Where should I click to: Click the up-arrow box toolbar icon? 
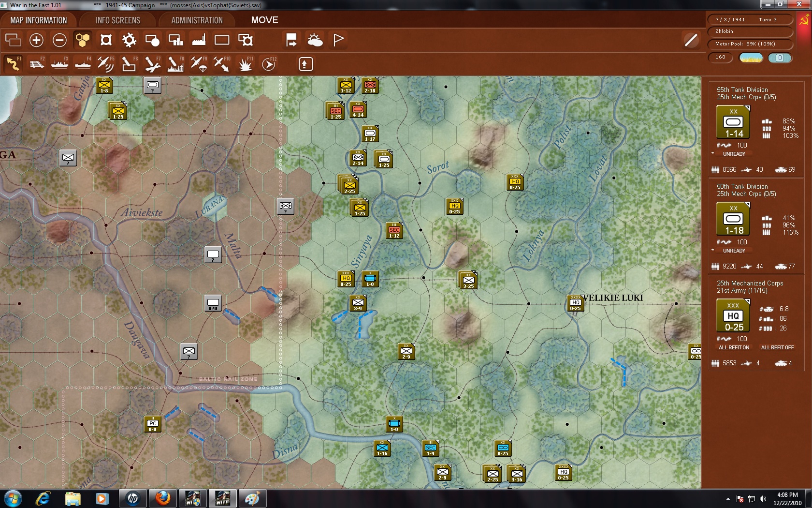point(305,64)
